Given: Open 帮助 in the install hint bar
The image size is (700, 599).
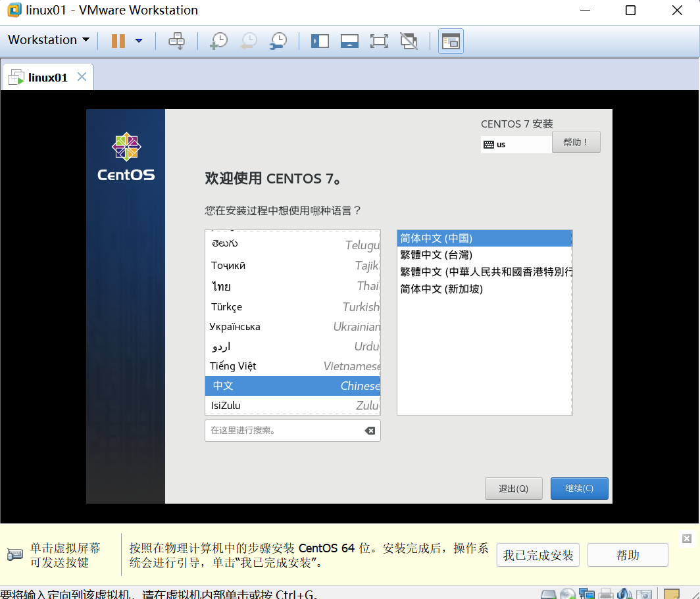Looking at the screenshot, I should pos(628,556).
